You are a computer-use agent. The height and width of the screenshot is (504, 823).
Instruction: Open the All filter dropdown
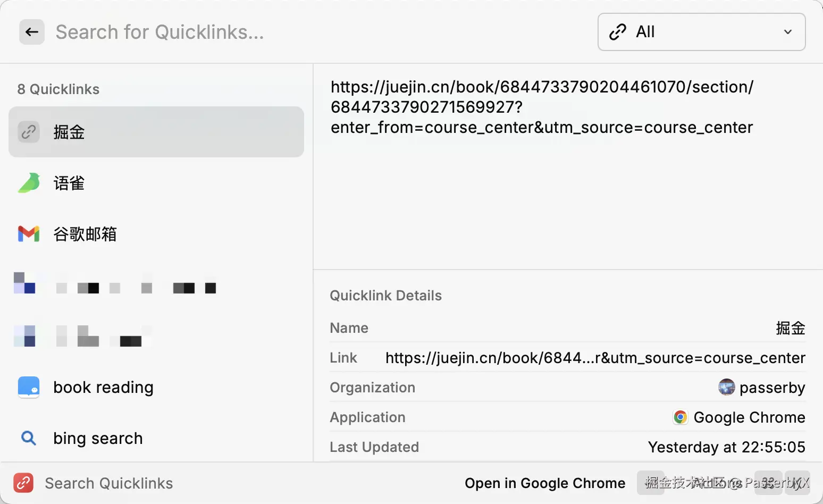point(701,32)
